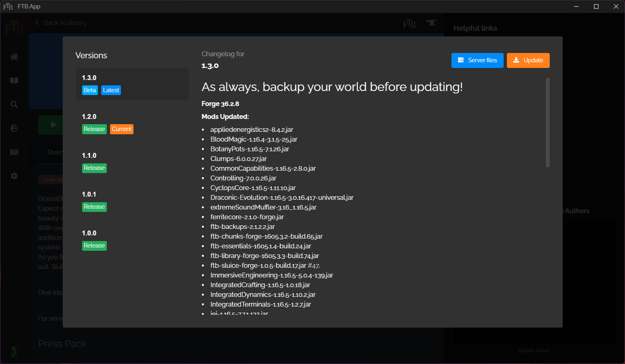Viewport: 625px width, 364px height.
Task: Click the ftb-essentials build.24 jar entry
Action: [x=261, y=246]
